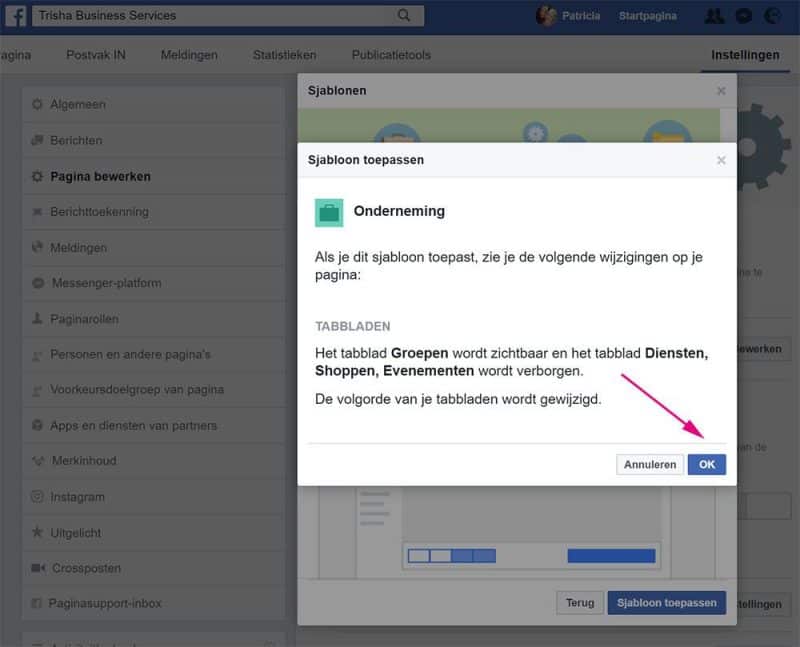Confirm with the OK button
Viewport: 800px width, 647px height.
707,464
